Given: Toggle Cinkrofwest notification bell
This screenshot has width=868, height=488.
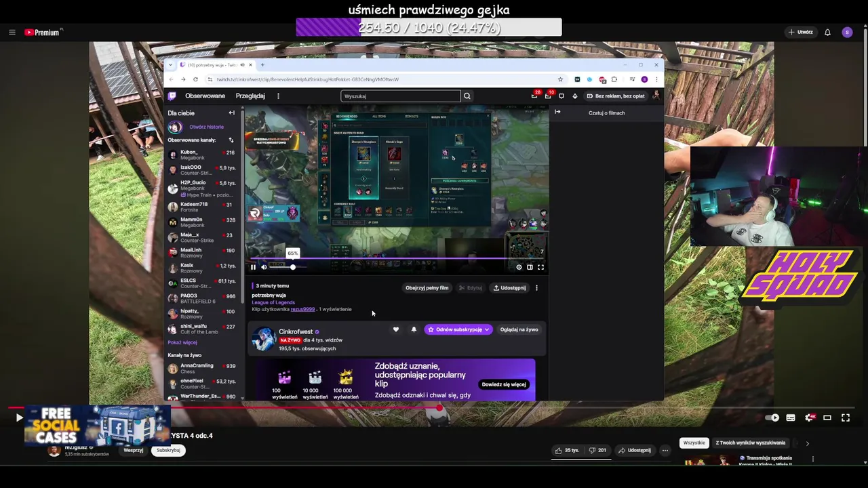Looking at the screenshot, I should (x=414, y=329).
